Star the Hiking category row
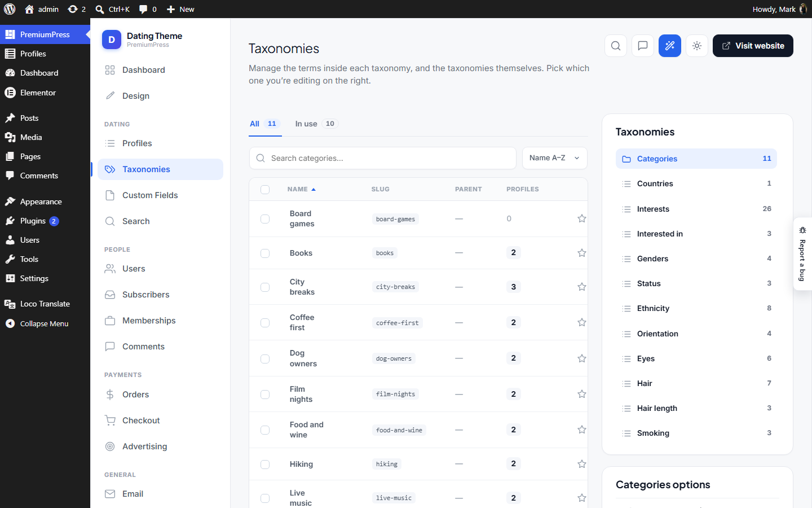812x508 pixels. point(582,464)
